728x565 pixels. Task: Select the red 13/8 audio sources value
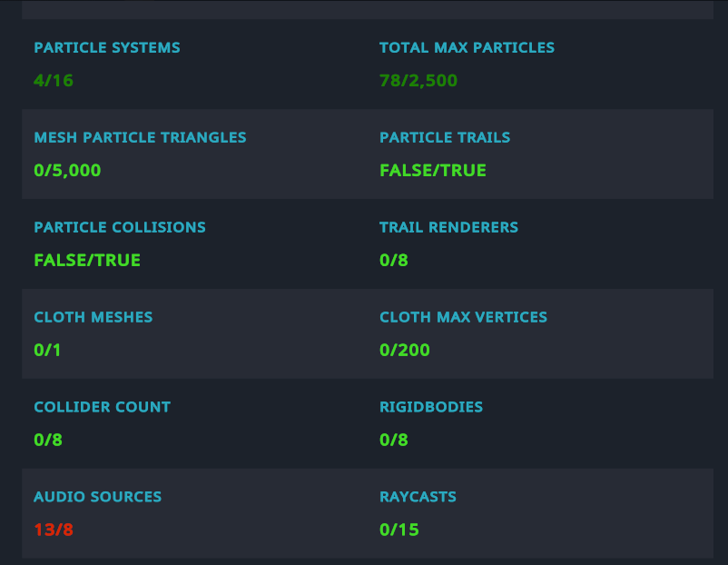(54, 530)
